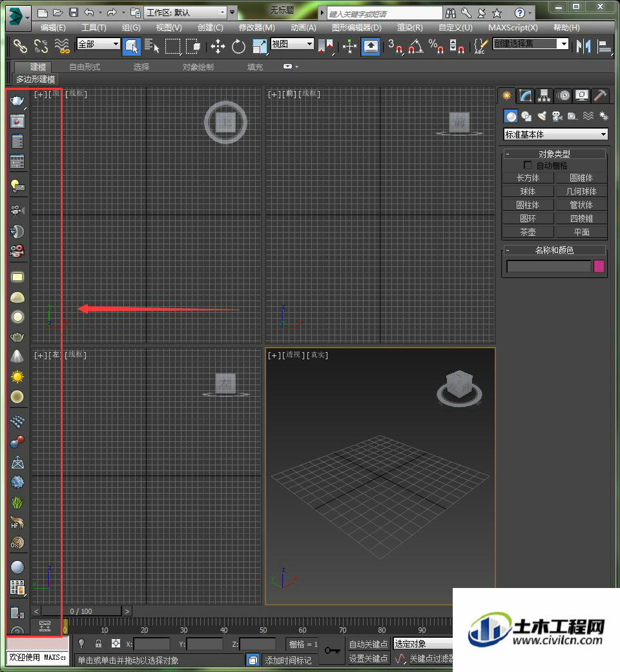This screenshot has width=620, height=672.
Task: Create a 圆柱体 cylinder primitive
Action: [528, 205]
